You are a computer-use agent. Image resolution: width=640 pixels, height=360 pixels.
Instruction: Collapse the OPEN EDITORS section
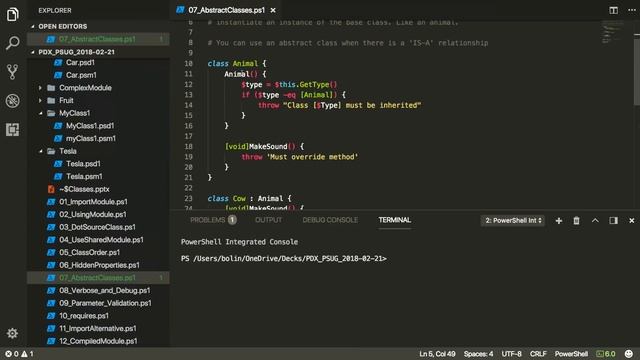click(62, 26)
